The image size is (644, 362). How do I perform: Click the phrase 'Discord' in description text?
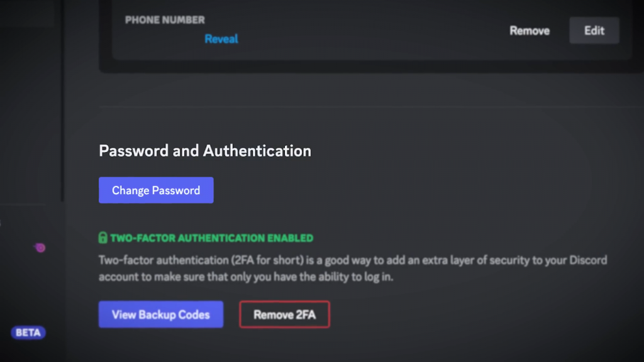(x=587, y=260)
